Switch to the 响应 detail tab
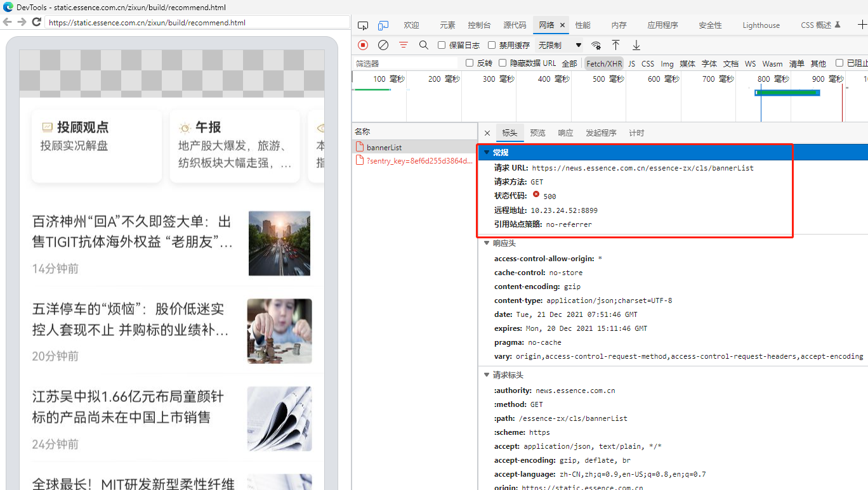The image size is (868, 490). tap(565, 133)
